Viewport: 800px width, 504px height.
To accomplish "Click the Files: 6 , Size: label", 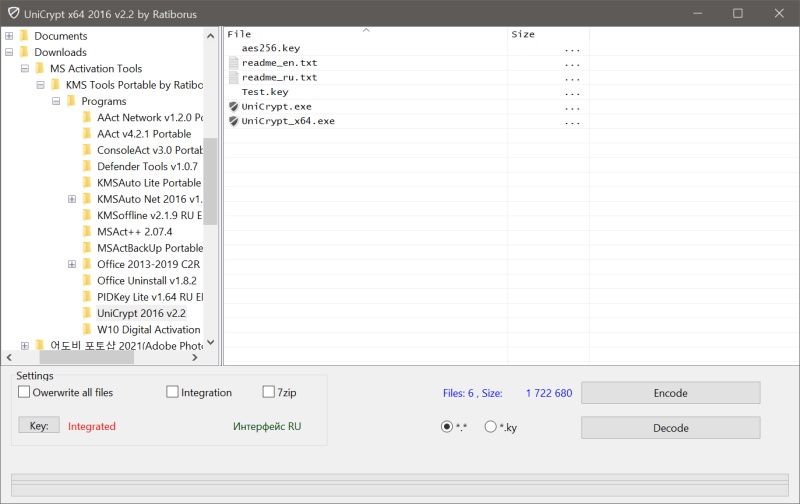I will click(472, 393).
